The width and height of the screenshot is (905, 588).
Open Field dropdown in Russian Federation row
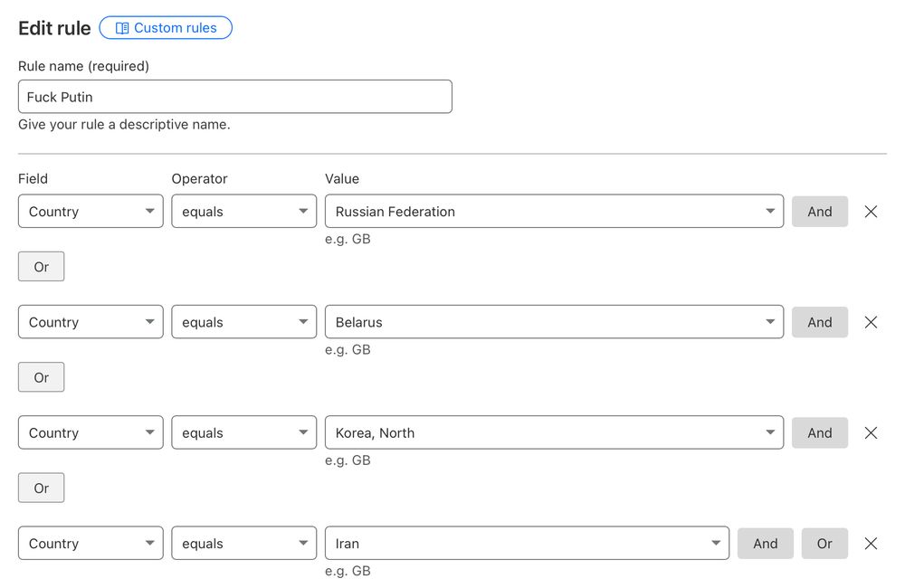pyautogui.click(x=90, y=211)
